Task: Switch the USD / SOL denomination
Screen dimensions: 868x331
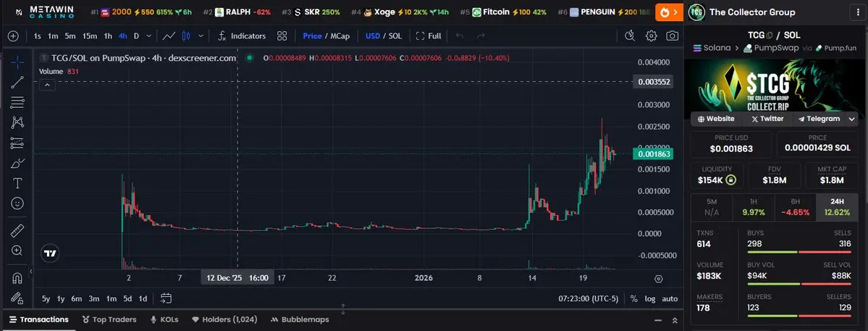Action: (x=384, y=36)
